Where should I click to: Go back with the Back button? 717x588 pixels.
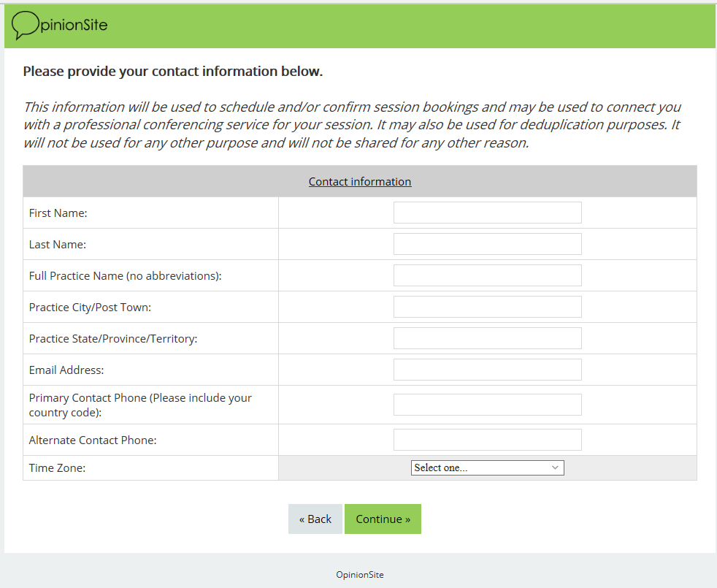[x=315, y=519]
